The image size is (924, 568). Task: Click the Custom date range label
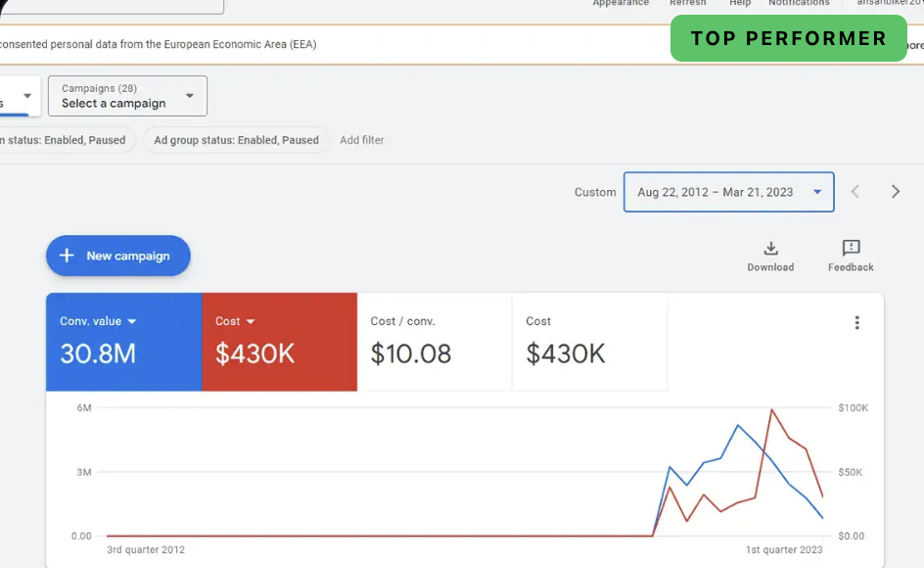595,192
